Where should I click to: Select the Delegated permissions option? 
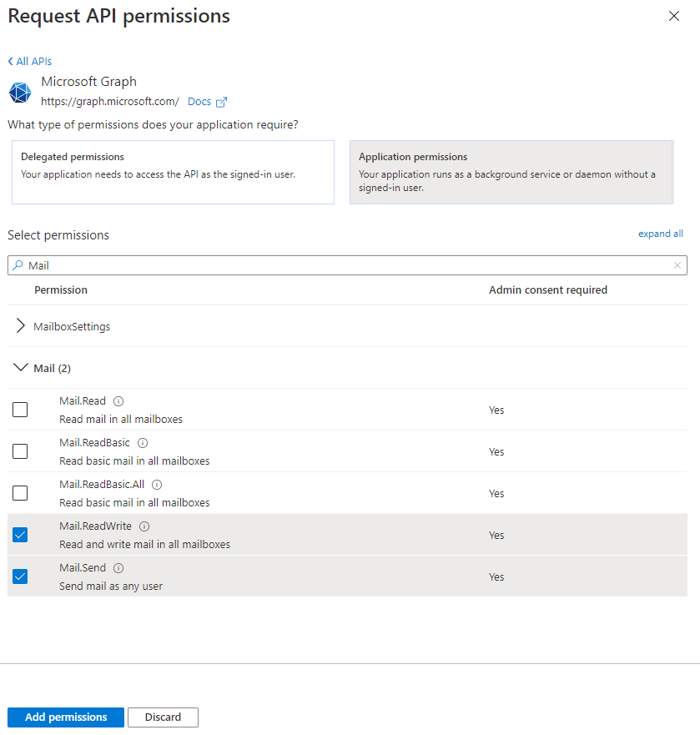[x=173, y=172]
